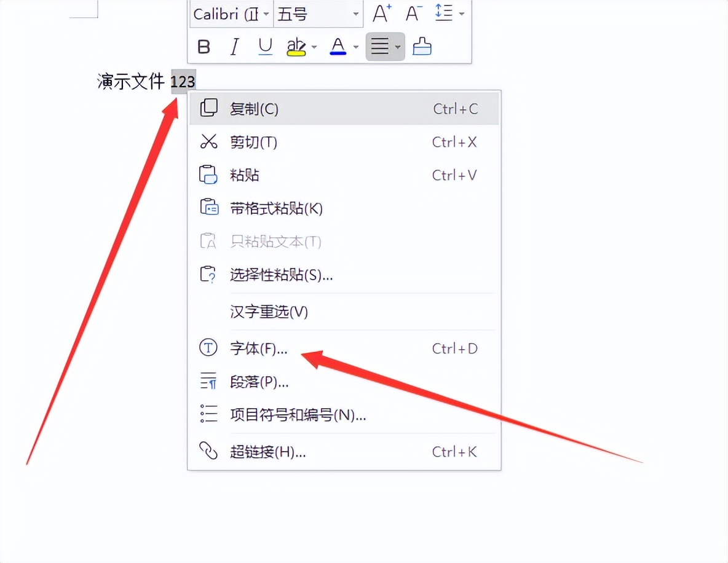Increase font size with A+ icon
Screen dimensions: 728x563
point(382,13)
